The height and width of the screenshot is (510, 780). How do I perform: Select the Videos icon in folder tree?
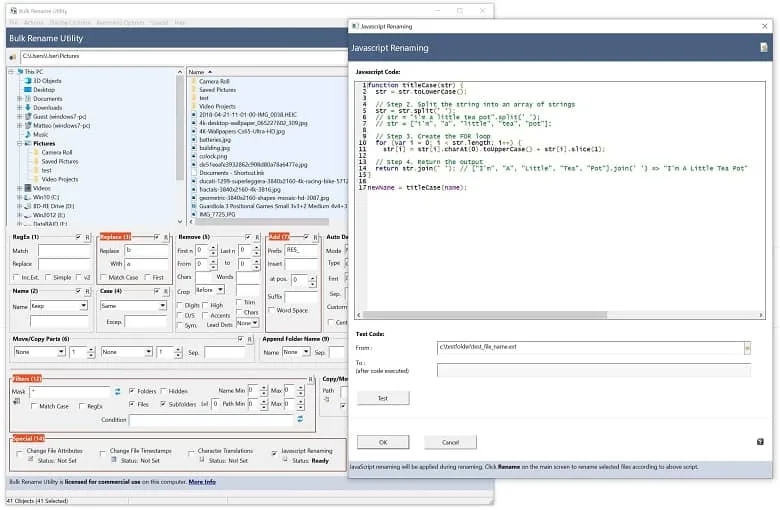(x=28, y=188)
